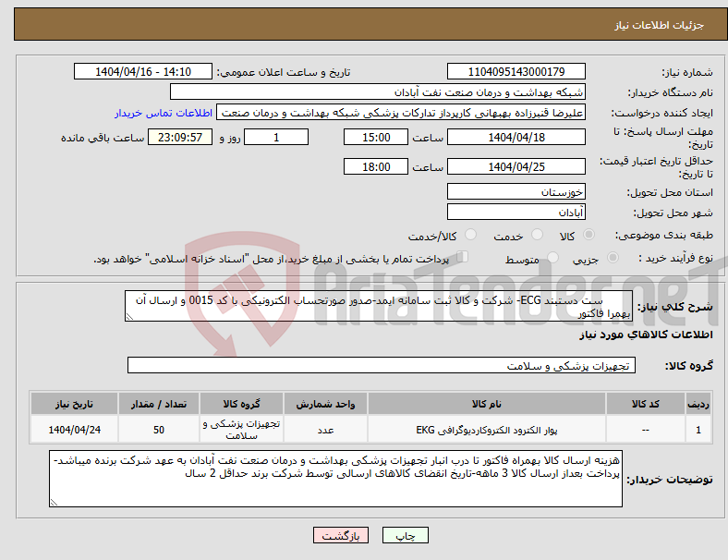728x560 pixels.
Task: Select the خدمت radio button
Action: pos(537,235)
